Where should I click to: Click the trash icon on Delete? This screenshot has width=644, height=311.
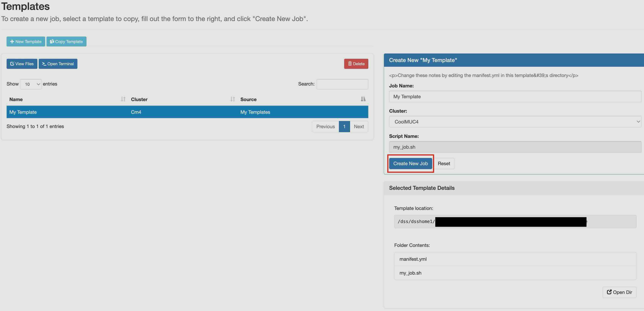point(350,64)
